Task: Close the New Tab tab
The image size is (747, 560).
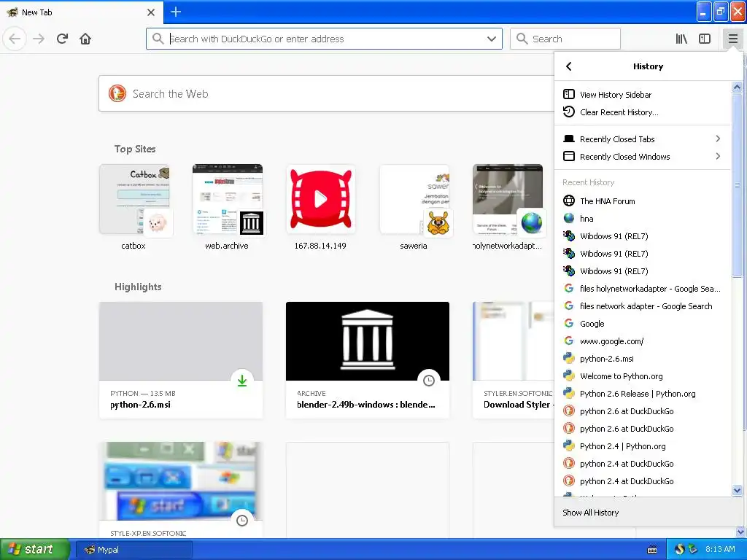Action: point(150,12)
